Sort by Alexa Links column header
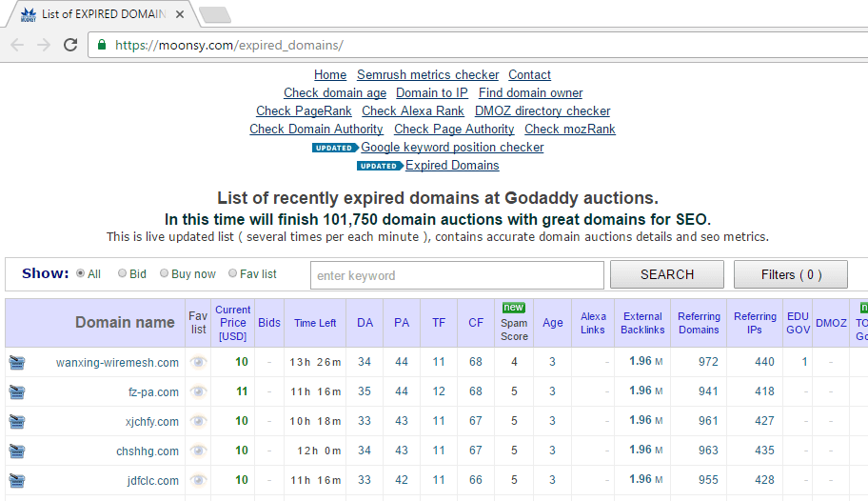Screen dimensions: 868x501 (593, 323)
